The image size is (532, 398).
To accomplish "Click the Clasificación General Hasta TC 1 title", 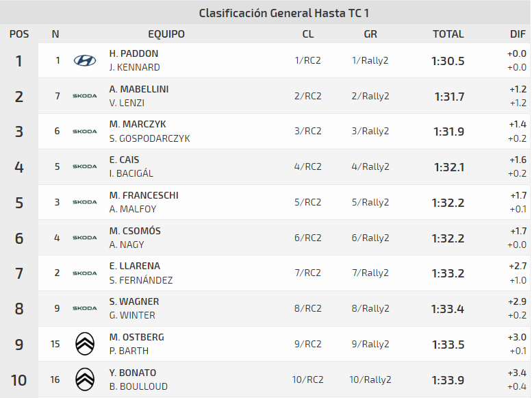I will point(284,13).
